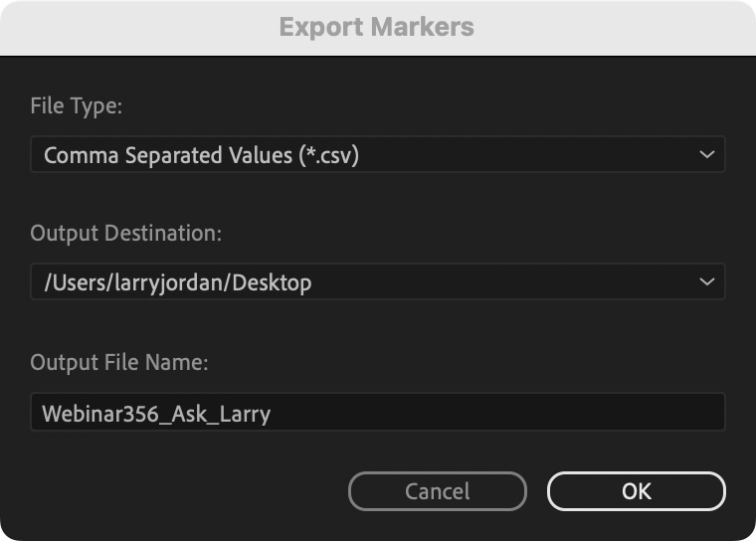The height and width of the screenshot is (541, 756).
Task: Click the Webinar356_Ask_Larry file name text
Action: pyautogui.click(x=156, y=413)
